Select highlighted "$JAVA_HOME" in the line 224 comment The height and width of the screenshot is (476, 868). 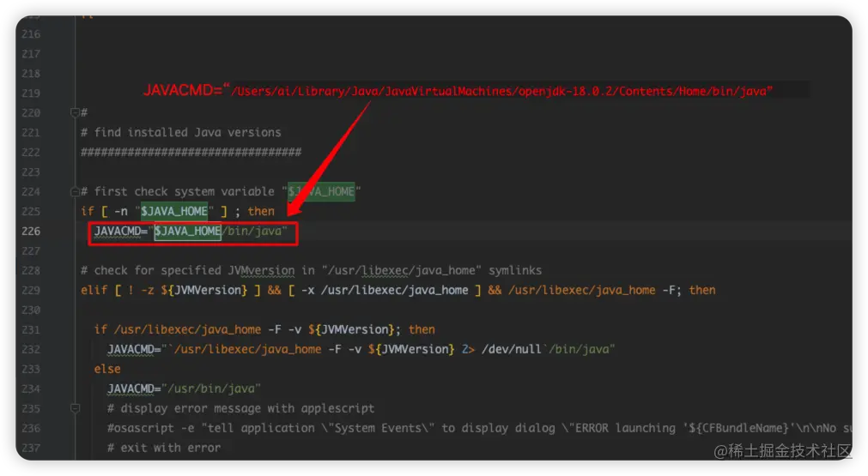click(321, 192)
